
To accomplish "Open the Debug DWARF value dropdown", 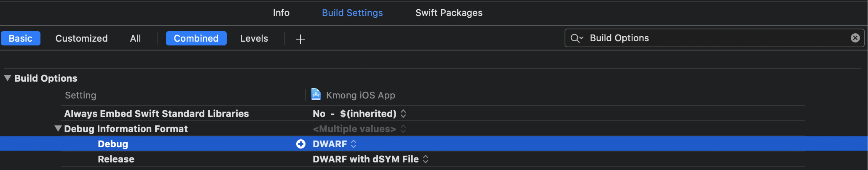I will point(353,144).
